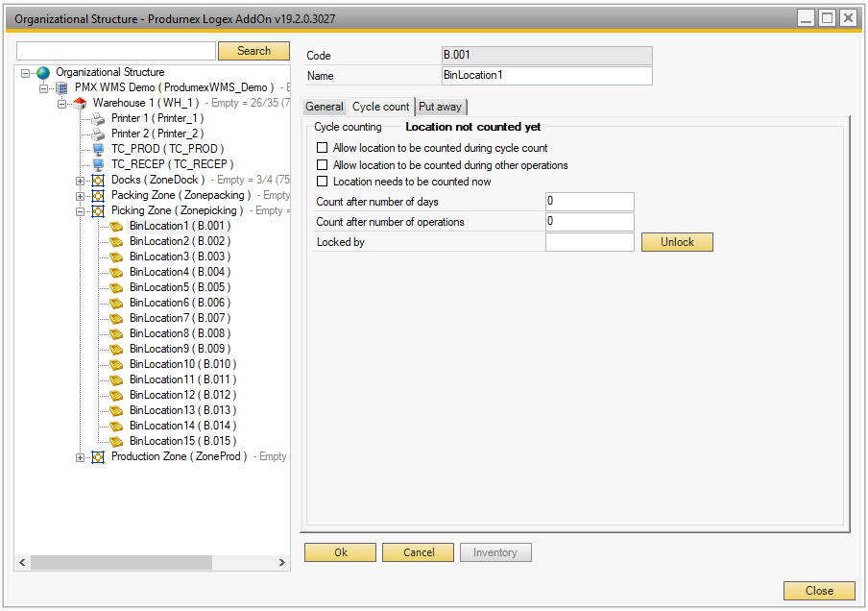Click the Docks zone icon
The image size is (868, 611).
[98, 181]
